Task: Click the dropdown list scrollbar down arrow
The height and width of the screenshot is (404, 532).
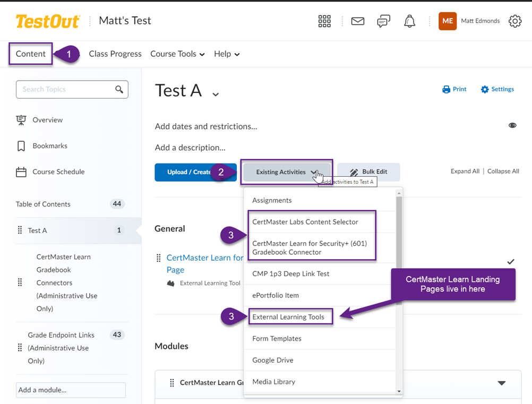Action: pyautogui.click(x=399, y=391)
